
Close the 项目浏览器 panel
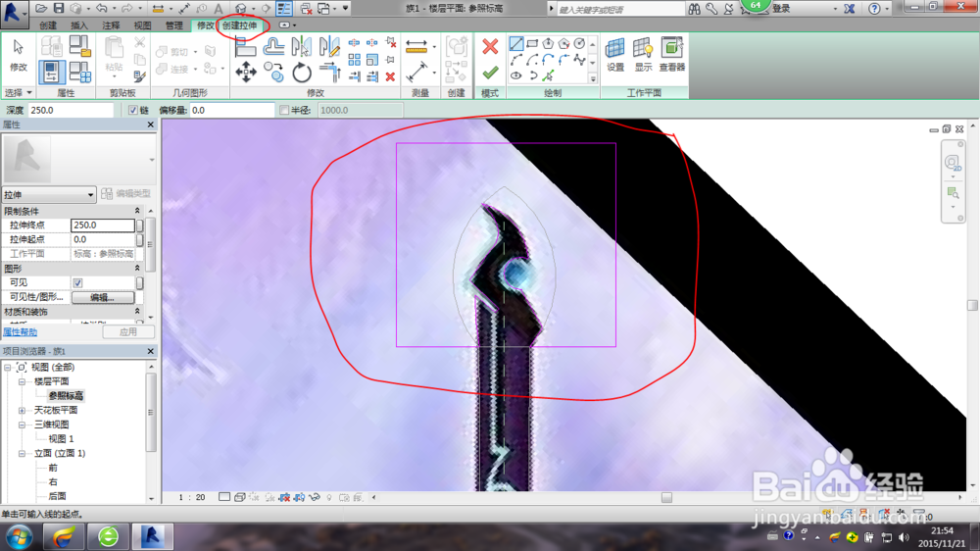tap(151, 351)
